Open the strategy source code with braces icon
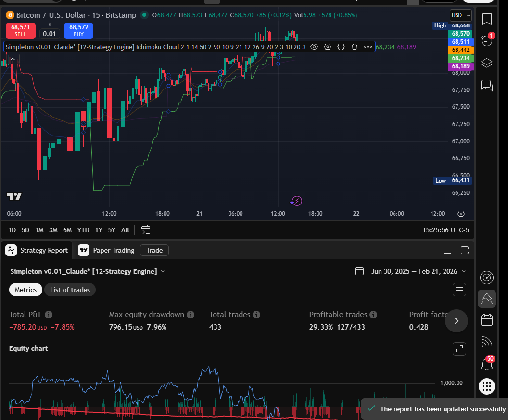 342,47
